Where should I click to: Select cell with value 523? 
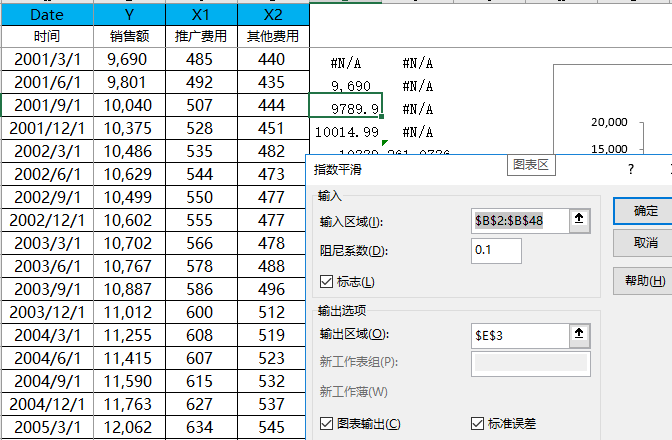coord(273,359)
